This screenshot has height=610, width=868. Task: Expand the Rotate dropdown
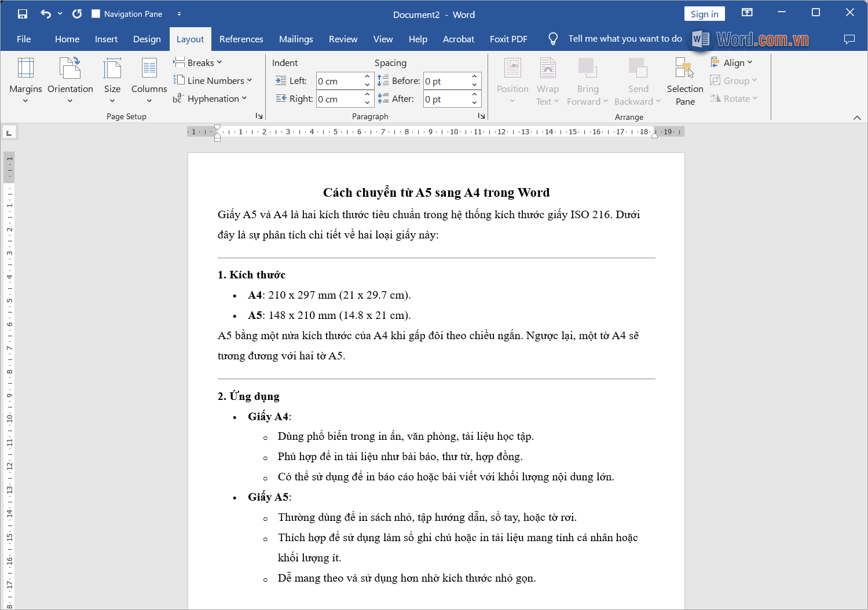[734, 98]
